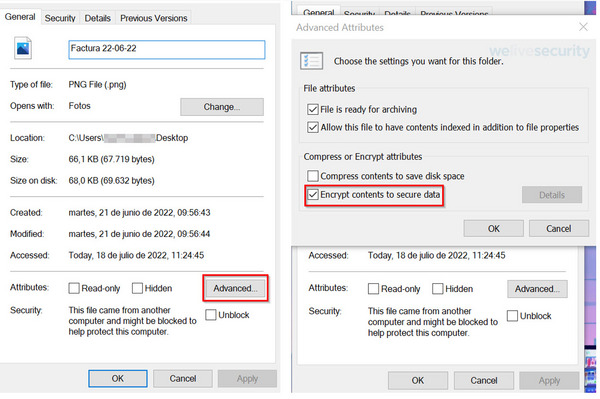Check Read-only in left properties dialog
Image resolution: width=600 pixels, height=399 pixels.
coord(74,288)
